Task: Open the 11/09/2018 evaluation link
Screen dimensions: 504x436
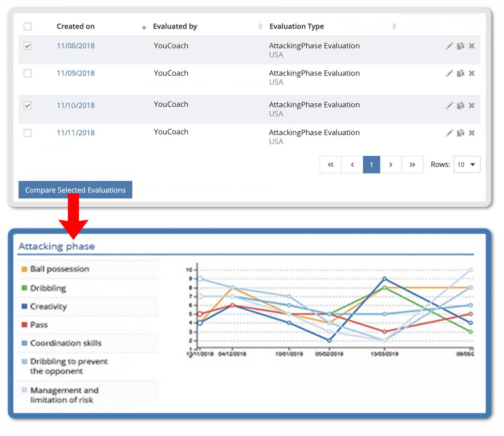Action: 76,73
